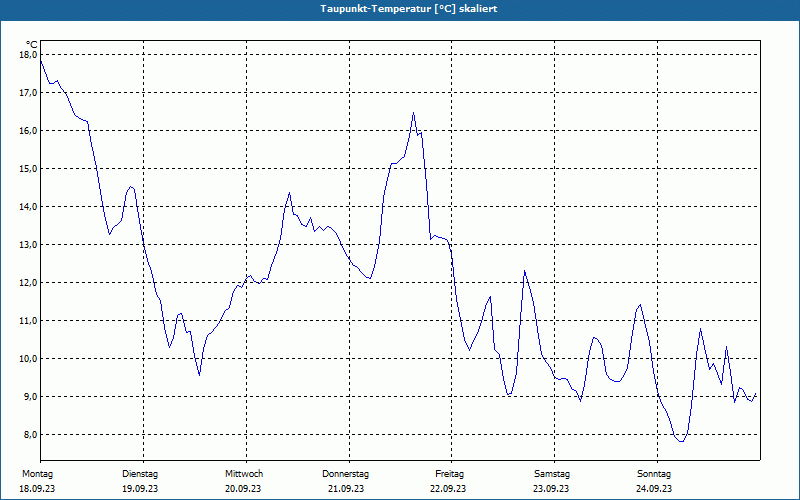Select the 16,0 y-axis label
The image size is (800, 500).
tap(29, 131)
